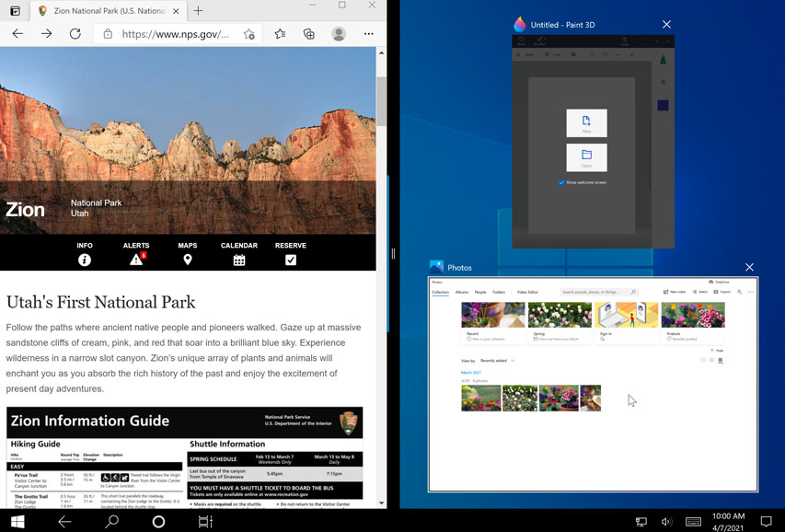Viewport: 785px width, 532px height.
Task: Toggle the Show welcome screen checkbox
Action: click(562, 182)
